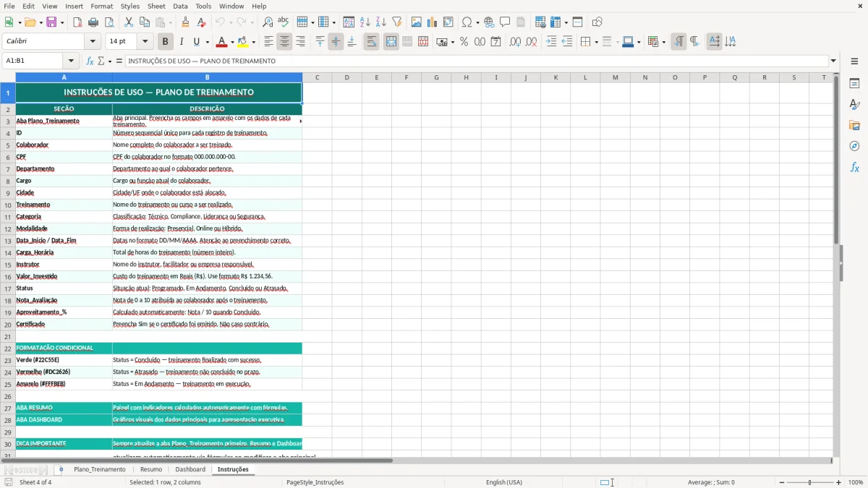Open the Data menu
Viewport: 868px width, 488px height.
pyautogui.click(x=180, y=6)
